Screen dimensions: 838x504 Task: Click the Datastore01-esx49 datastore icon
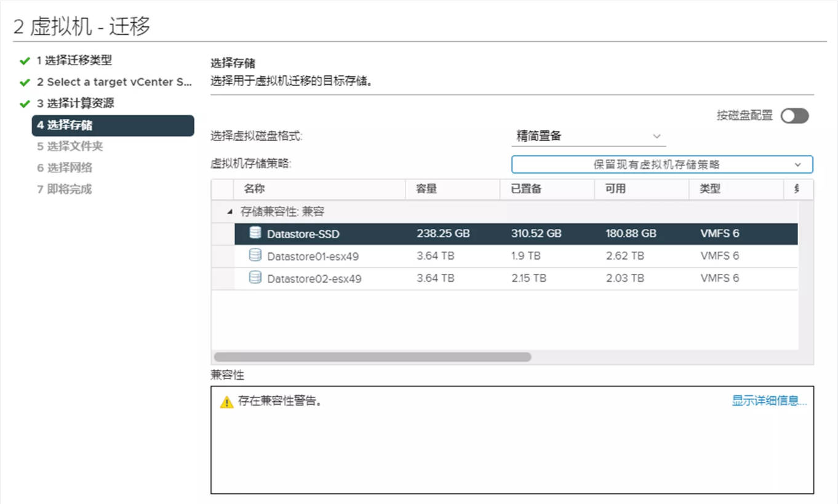tap(255, 255)
